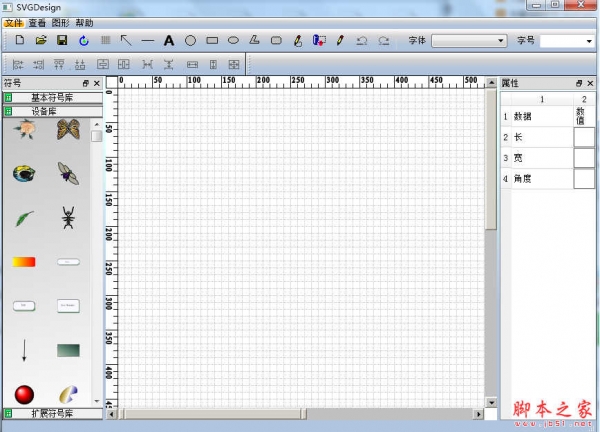Open the 字号 font size dropdown

[567, 41]
